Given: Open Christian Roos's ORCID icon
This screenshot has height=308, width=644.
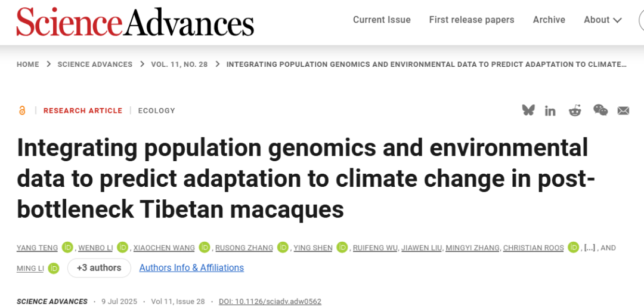Looking at the screenshot, I should pos(574,248).
